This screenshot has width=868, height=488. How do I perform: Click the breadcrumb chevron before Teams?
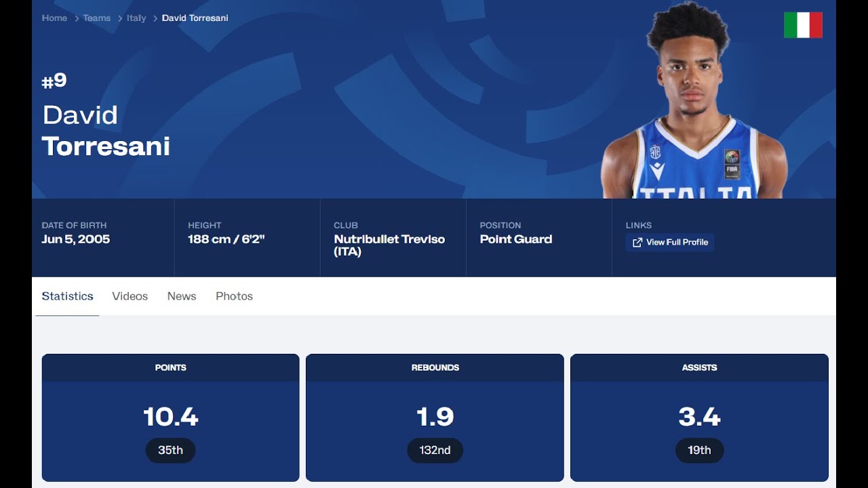point(76,18)
